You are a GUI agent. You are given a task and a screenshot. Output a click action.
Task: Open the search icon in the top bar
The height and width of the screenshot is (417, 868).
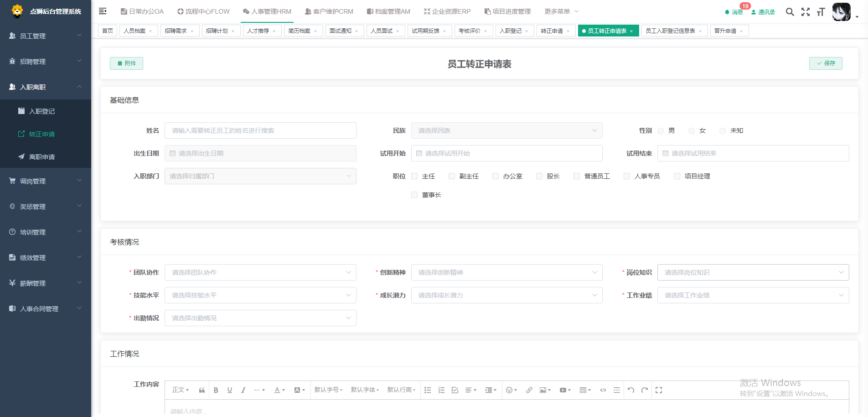(x=790, y=12)
